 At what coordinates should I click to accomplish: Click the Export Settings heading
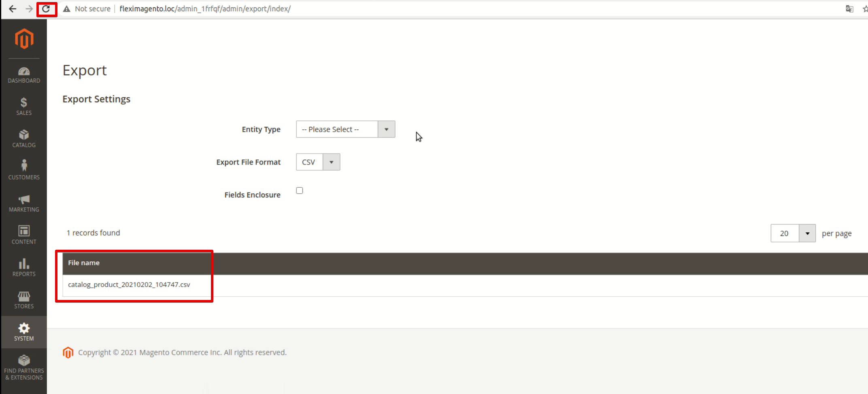(x=96, y=99)
